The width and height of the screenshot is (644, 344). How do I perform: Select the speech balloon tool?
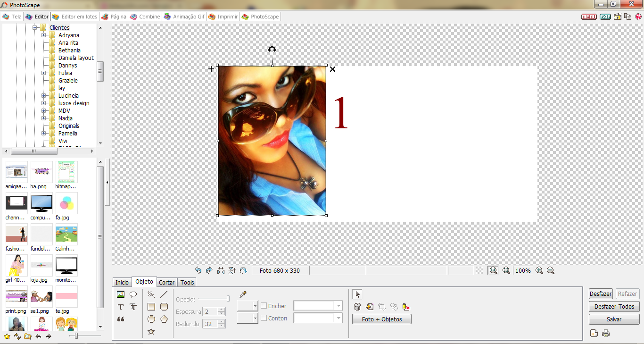coord(133,294)
